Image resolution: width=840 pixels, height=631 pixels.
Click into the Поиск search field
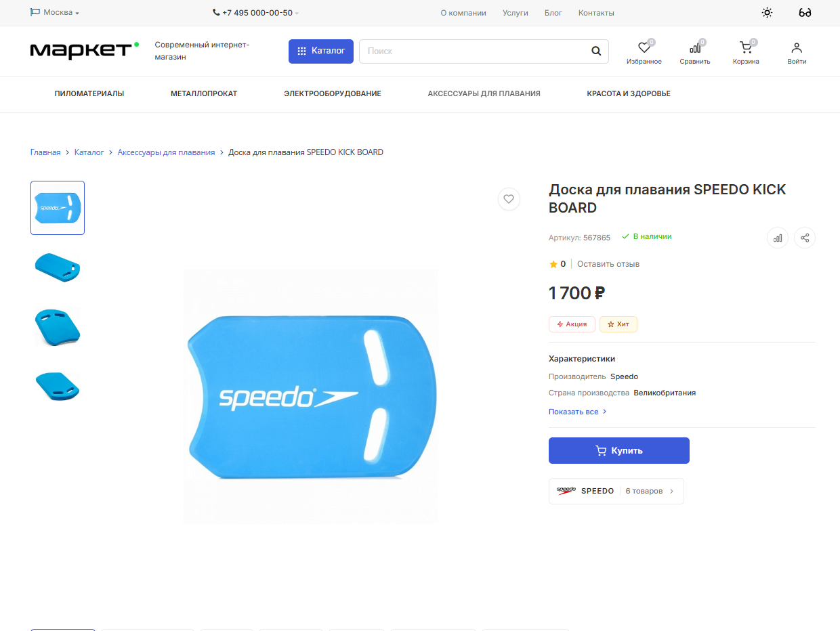pyautogui.click(x=474, y=51)
